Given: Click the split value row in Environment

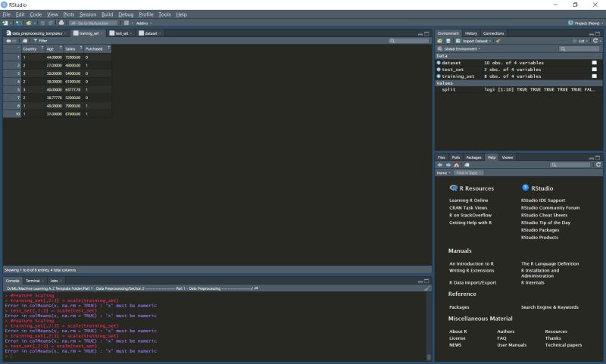Looking at the screenshot, I should pyautogui.click(x=519, y=89).
